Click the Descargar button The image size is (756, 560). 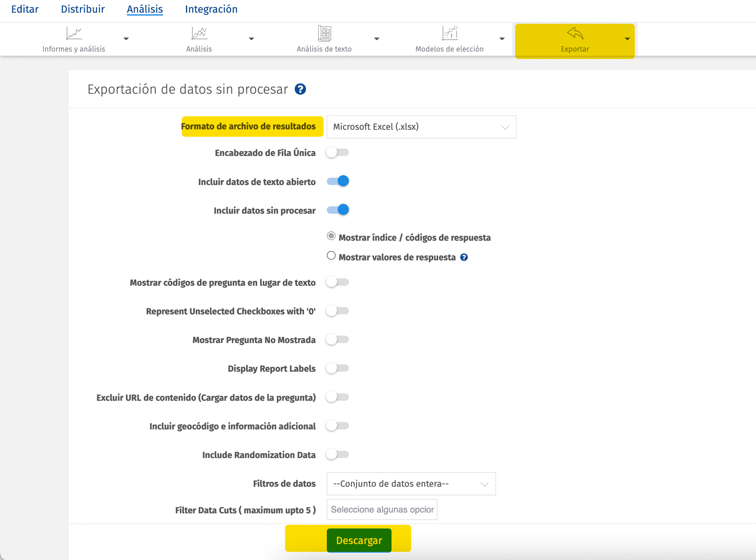(358, 540)
